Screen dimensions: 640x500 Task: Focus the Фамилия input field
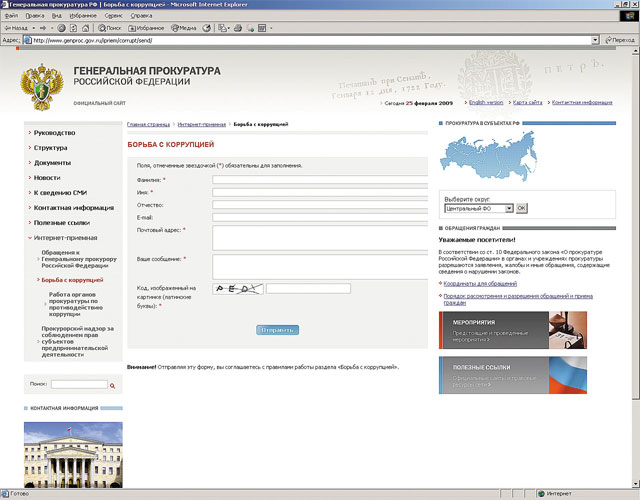pos(320,180)
